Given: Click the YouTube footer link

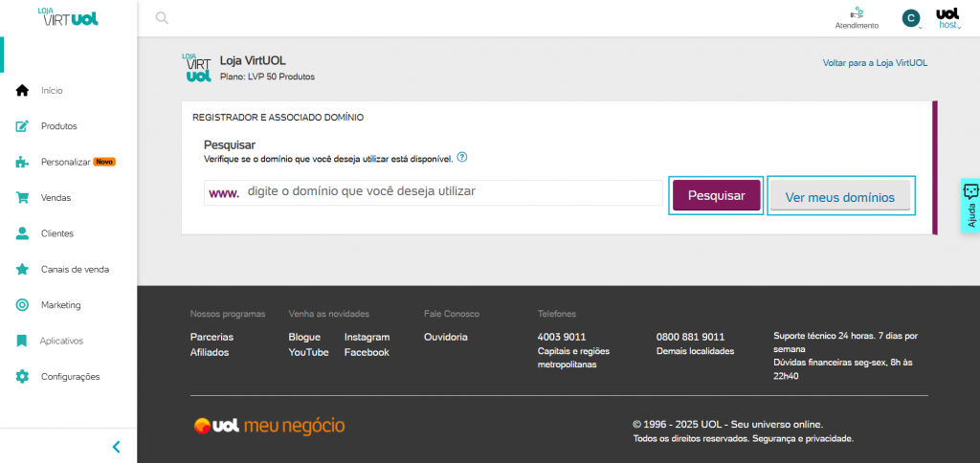Looking at the screenshot, I should pos(308,352).
